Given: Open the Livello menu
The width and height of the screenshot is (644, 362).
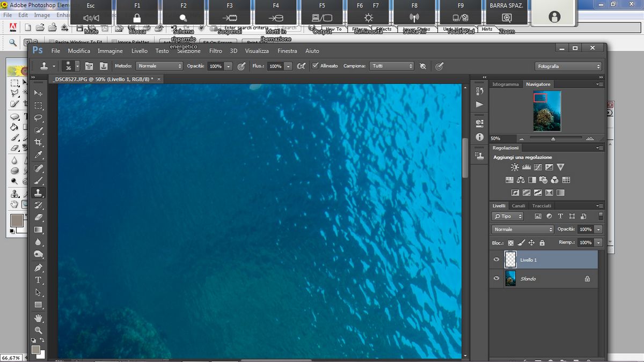Looking at the screenshot, I should [140, 51].
